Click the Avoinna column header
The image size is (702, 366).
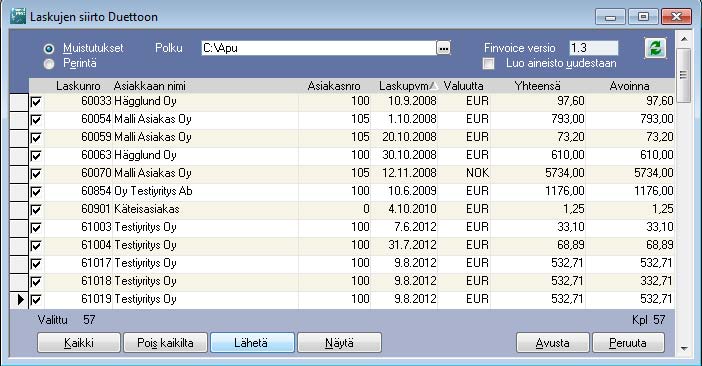tap(630, 86)
